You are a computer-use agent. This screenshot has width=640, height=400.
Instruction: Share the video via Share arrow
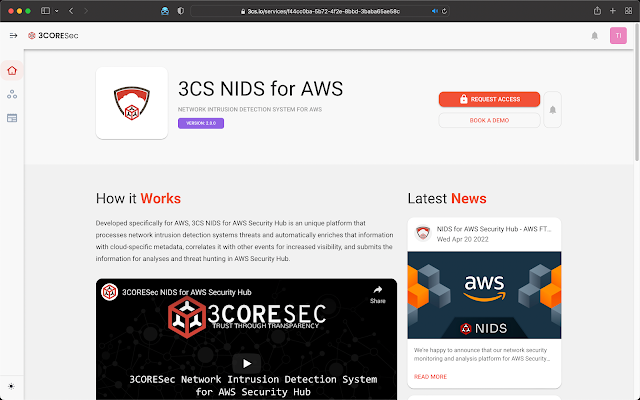pos(378,294)
